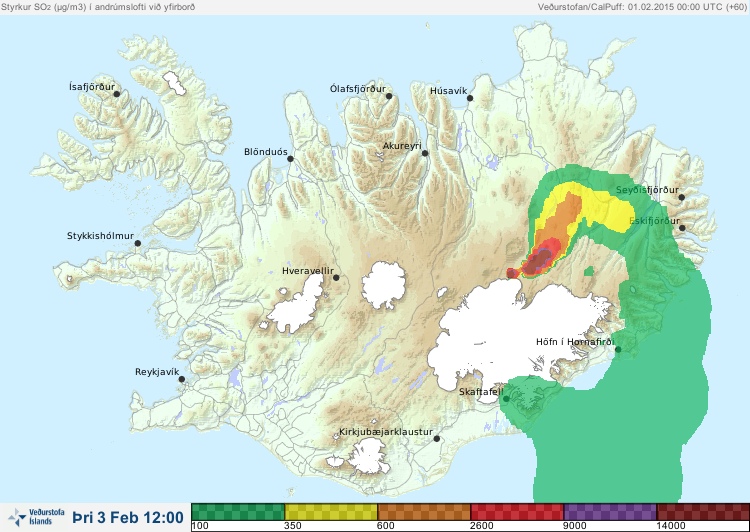Click the Veðurstofan/CalPuff timestamp header
The width and height of the screenshot is (750, 532).
coord(642,7)
